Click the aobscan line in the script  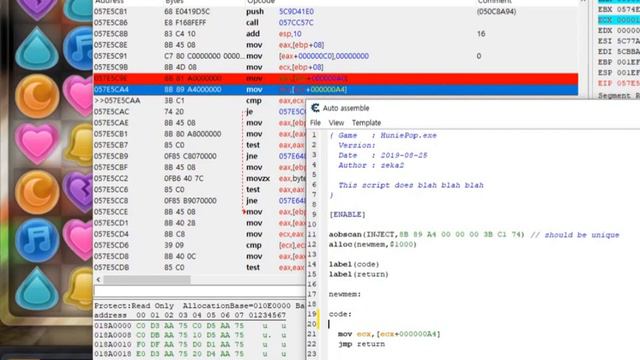click(x=474, y=235)
